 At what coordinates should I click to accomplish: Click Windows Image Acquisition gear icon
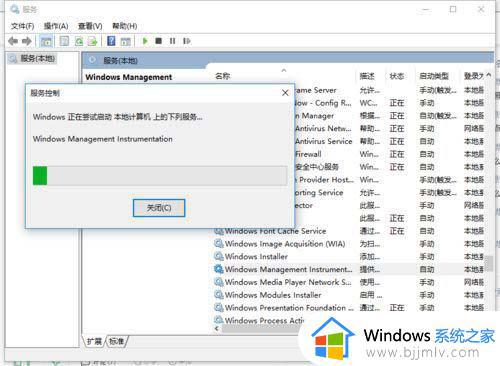pos(219,244)
